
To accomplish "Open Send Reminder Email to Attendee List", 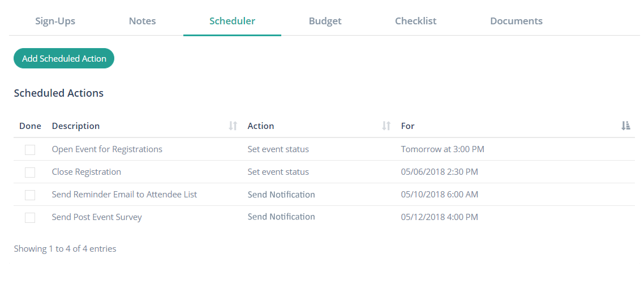I will [124, 194].
